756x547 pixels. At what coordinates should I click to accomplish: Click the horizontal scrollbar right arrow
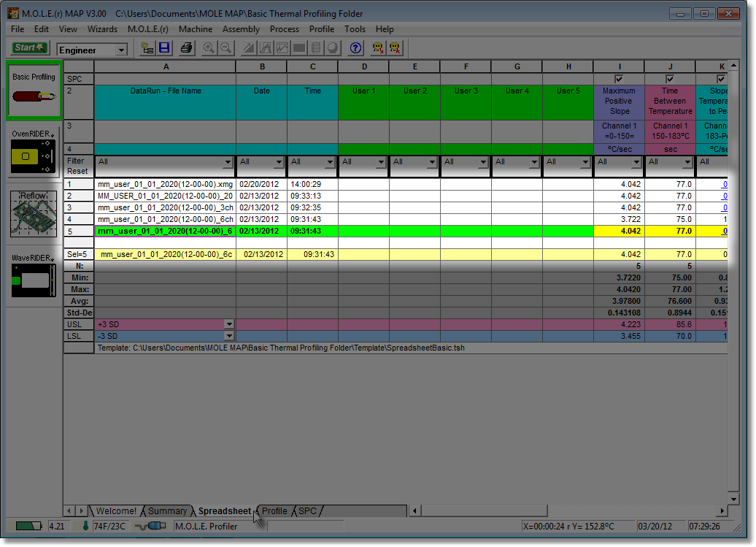(722, 510)
